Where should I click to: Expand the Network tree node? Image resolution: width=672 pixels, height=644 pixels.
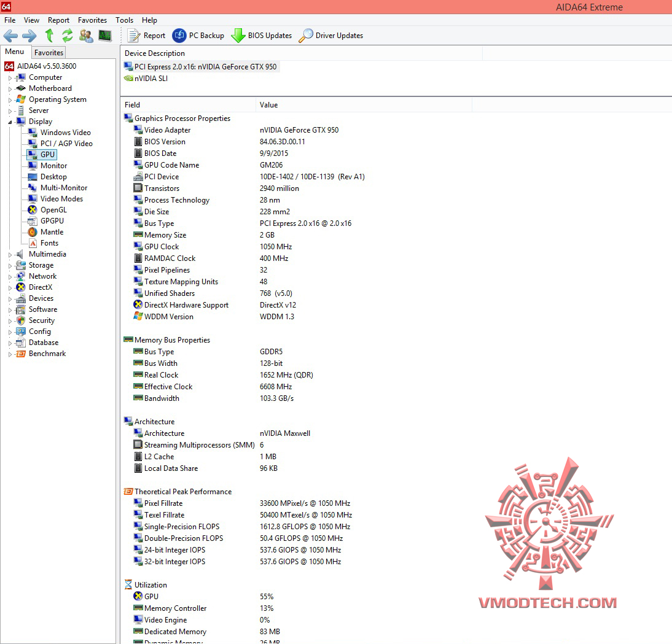10,277
